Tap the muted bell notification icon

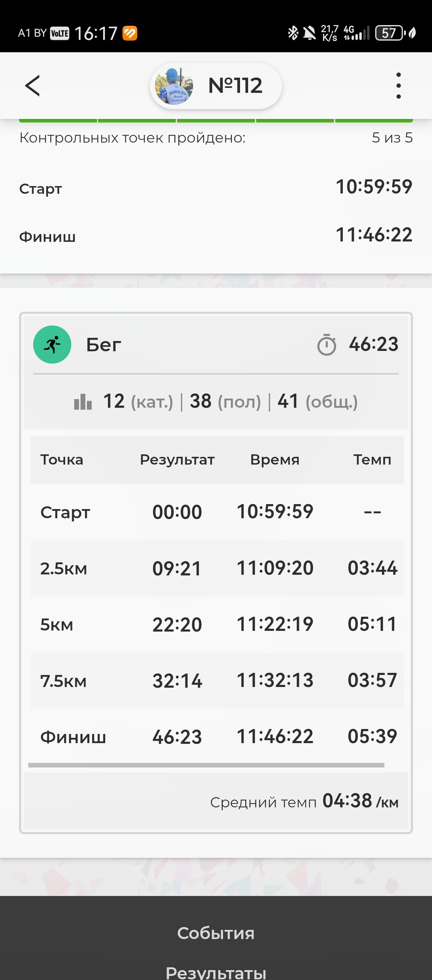pos(309,33)
